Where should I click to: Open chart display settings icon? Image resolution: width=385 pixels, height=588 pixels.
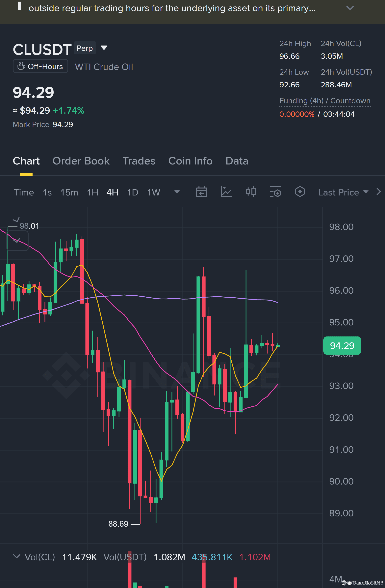(x=275, y=192)
